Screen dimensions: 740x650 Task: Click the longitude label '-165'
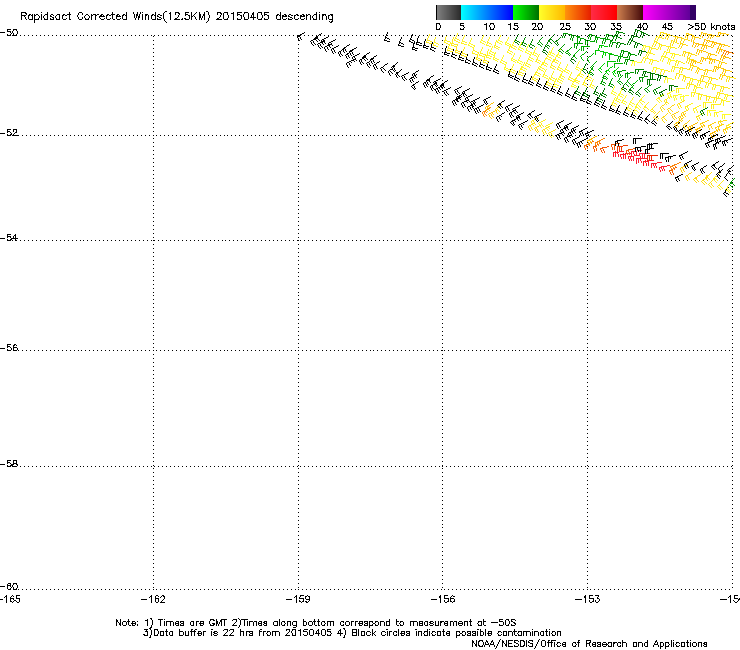(10, 599)
